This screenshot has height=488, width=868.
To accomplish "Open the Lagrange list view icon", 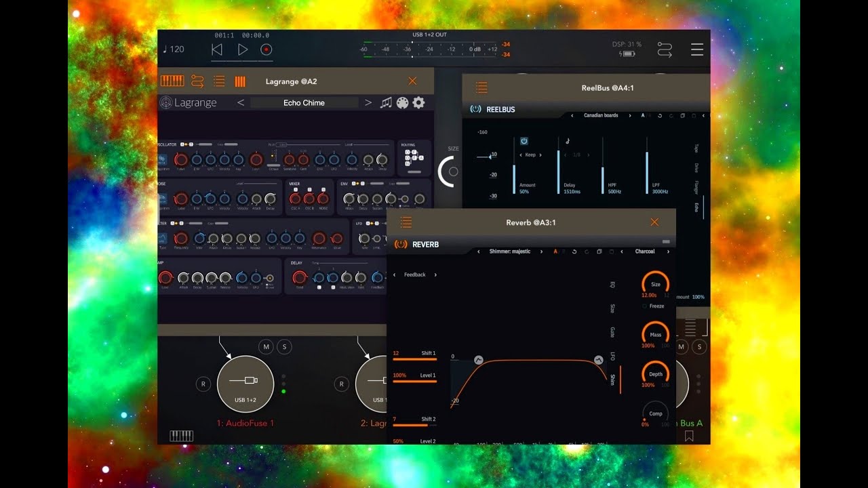I will (219, 81).
